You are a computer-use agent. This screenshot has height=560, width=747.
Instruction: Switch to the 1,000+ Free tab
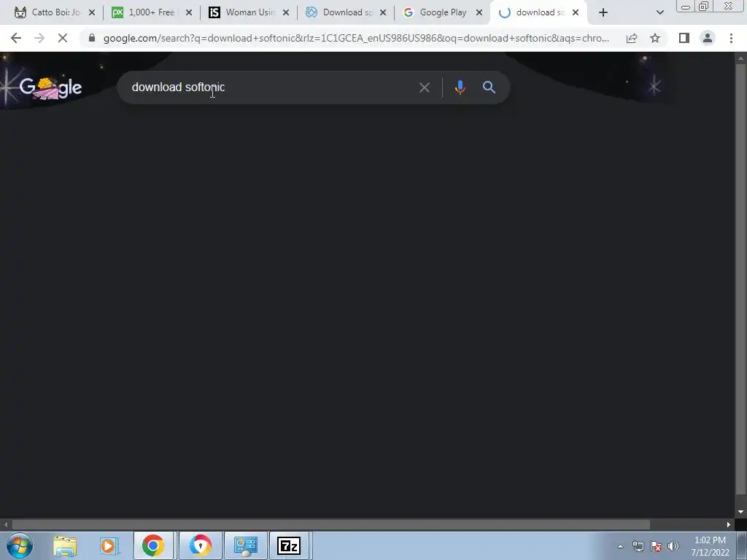tap(152, 12)
